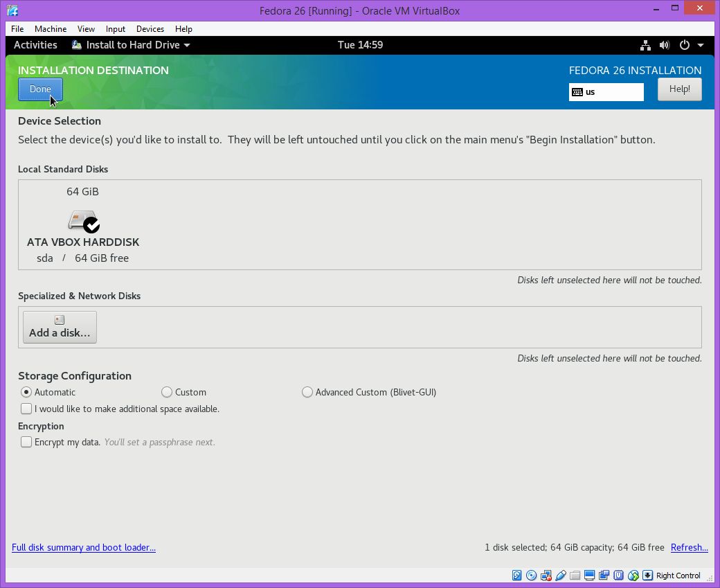The width and height of the screenshot is (720, 588).
Task: Click the USB devices status icon
Action: (560, 575)
